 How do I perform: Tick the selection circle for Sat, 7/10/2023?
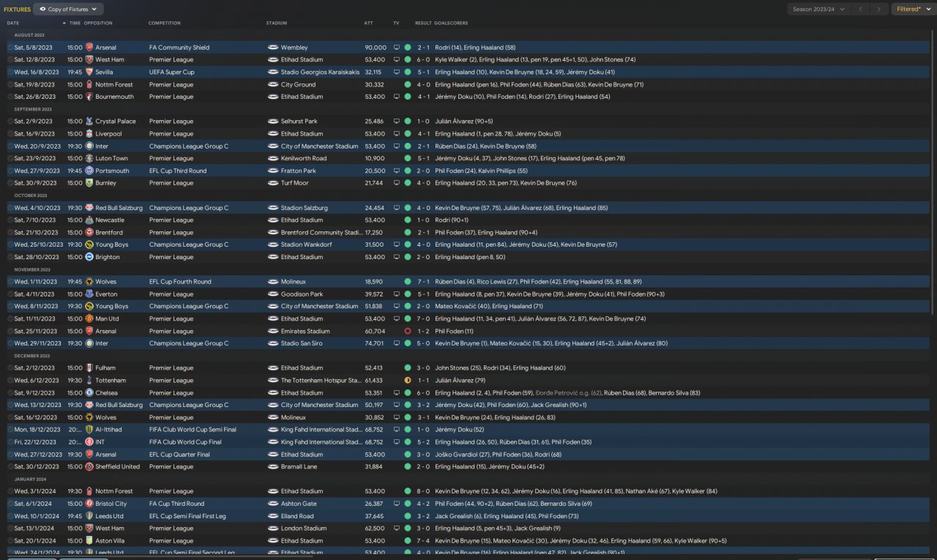pyautogui.click(x=10, y=220)
